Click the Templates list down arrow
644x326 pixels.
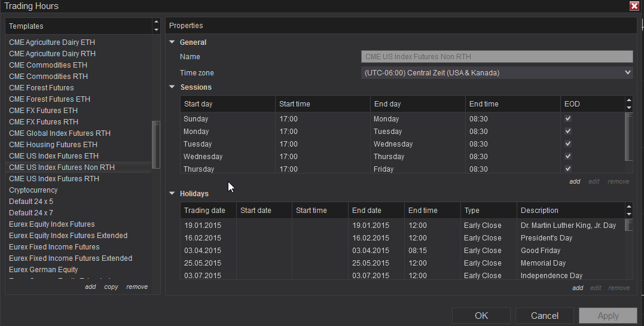tap(156, 29)
